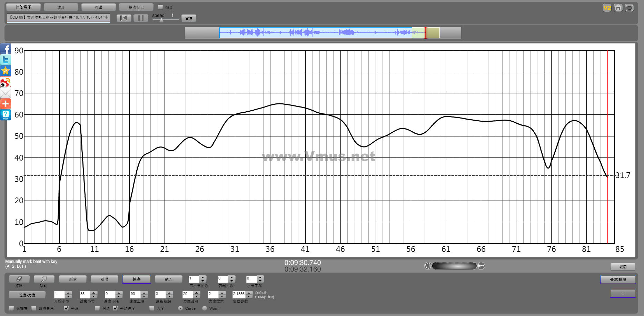Click the email envelope share icon
The width and height of the screenshot is (644, 316).
tap(6, 93)
